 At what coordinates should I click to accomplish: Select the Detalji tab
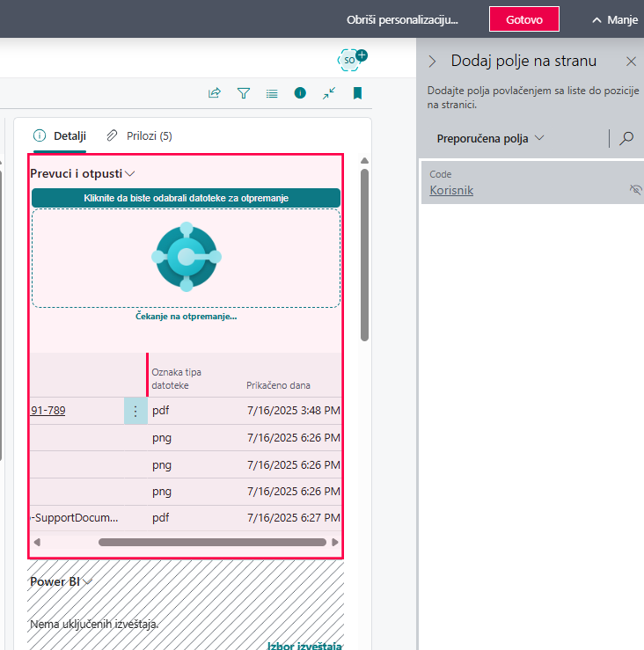pos(60,135)
